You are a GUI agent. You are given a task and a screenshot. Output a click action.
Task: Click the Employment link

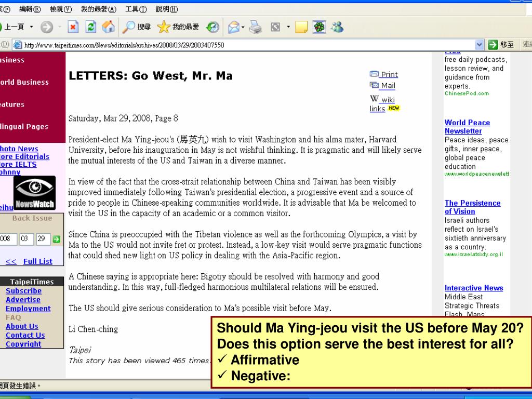tap(28, 309)
